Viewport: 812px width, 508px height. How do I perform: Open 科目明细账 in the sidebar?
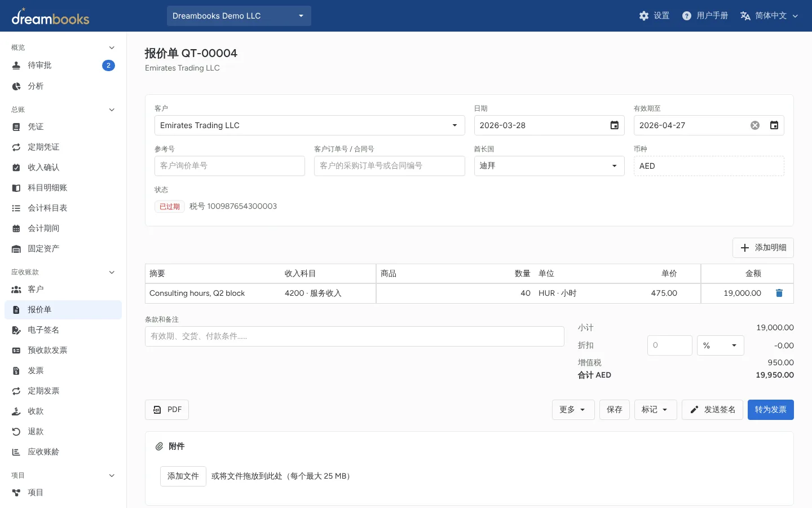pyautogui.click(x=63, y=188)
